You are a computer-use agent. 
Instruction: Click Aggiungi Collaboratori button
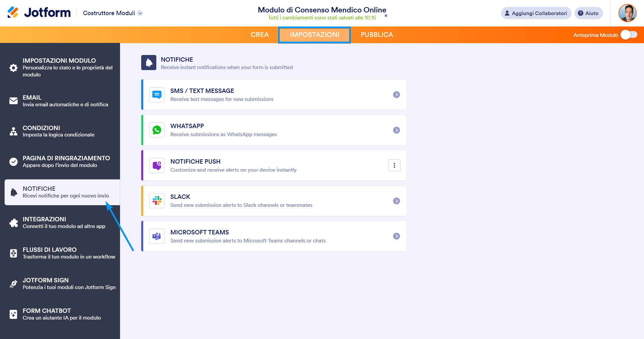[536, 13]
